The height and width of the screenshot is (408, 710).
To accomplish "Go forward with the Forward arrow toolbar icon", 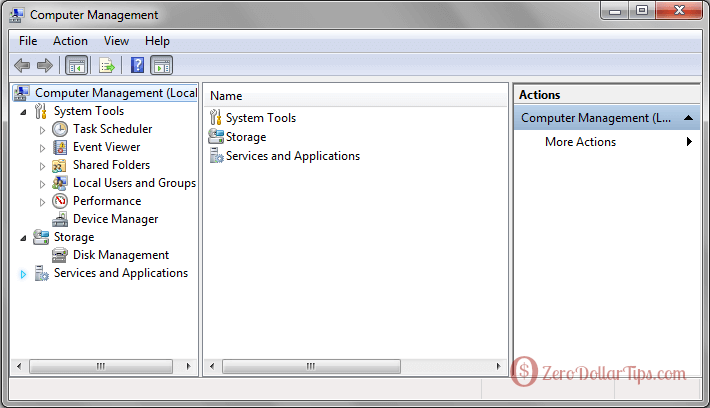I will click(x=44, y=66).
